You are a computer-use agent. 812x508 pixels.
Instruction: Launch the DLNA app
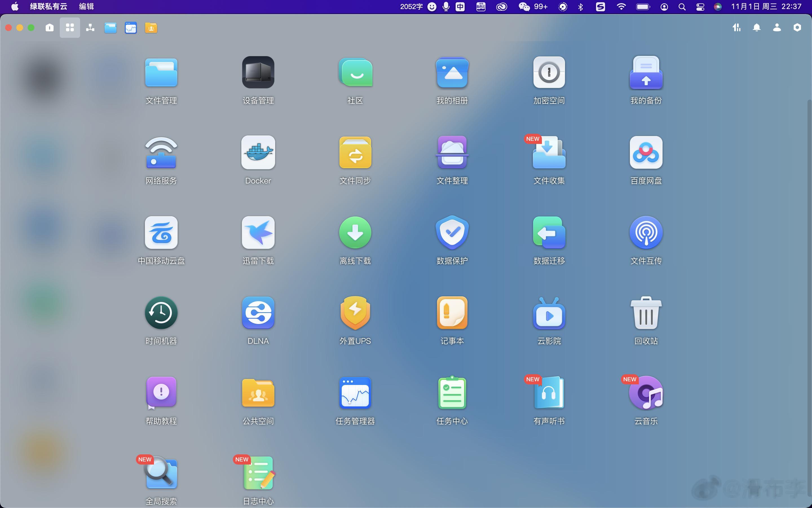click(x=258, y=313)
